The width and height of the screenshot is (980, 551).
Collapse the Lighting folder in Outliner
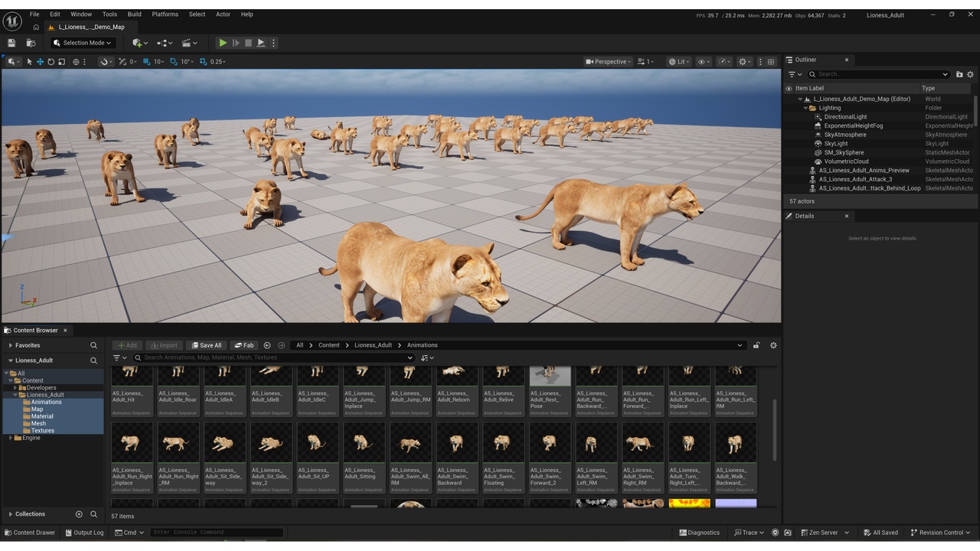pos(805,108)
